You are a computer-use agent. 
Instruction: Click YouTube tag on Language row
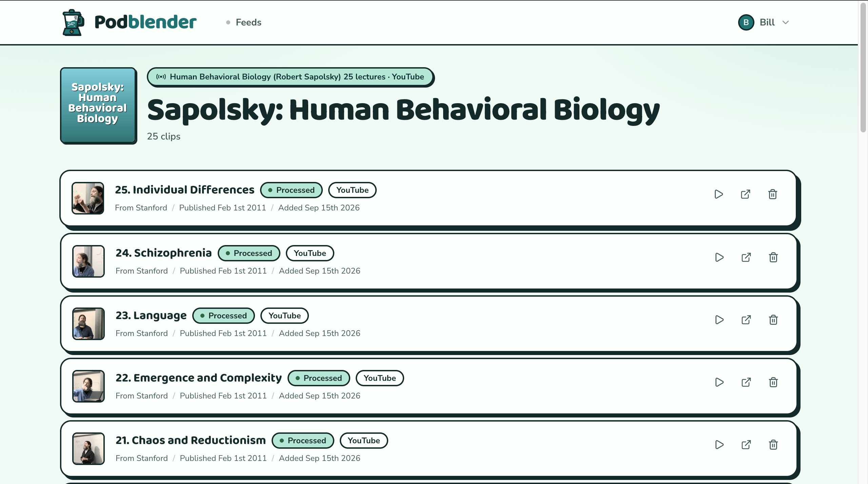(284, 316)
